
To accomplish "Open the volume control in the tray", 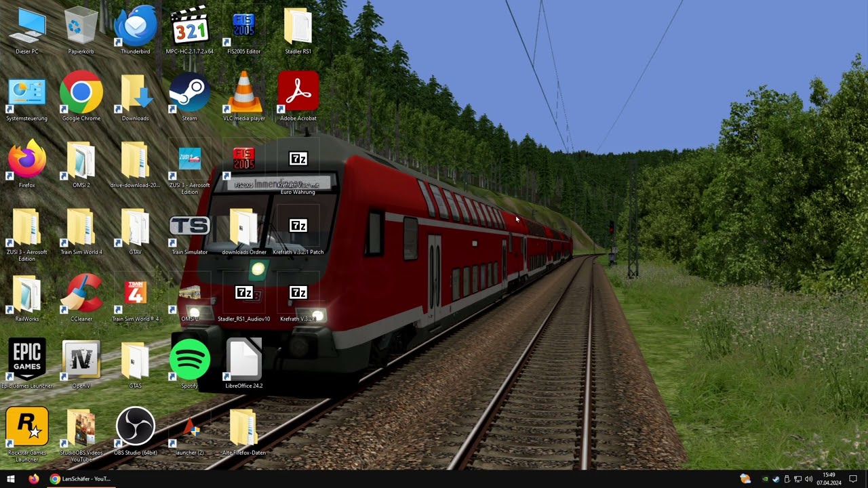I will point(808,479).
